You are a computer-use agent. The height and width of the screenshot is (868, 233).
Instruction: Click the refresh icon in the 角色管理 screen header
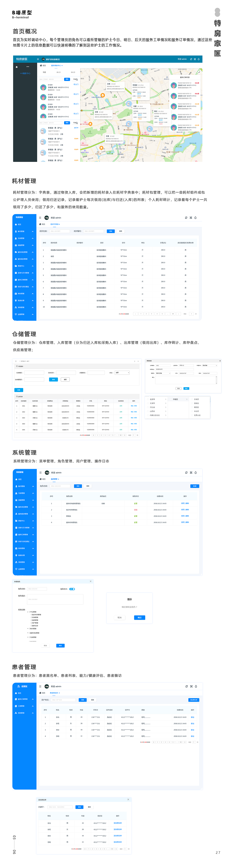pos(187,473)
